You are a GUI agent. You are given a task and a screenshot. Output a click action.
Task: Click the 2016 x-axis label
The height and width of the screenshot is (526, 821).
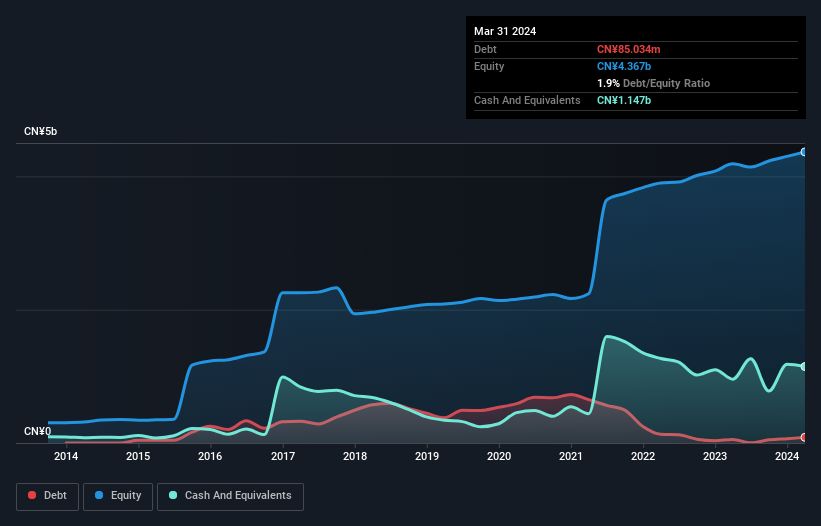210,456
